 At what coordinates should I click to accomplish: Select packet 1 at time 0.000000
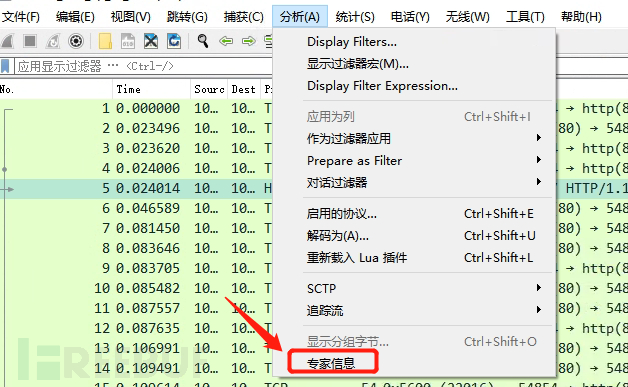coord(136,109)
